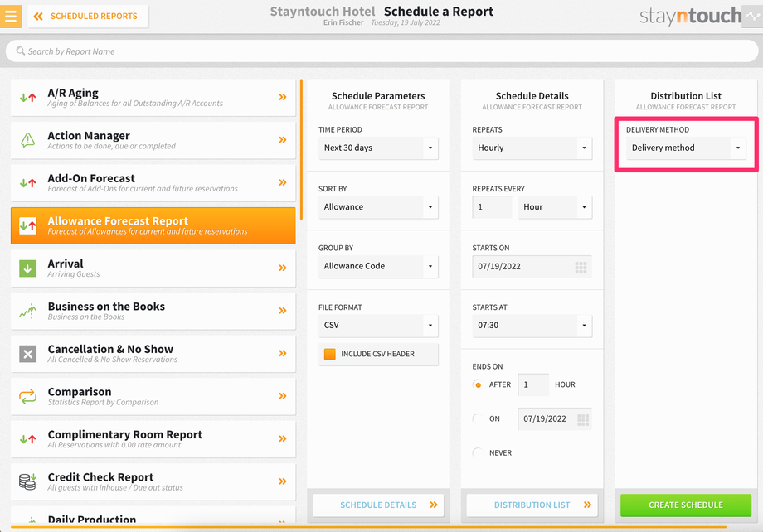Click chevron arrow on A/R Aging row
The height and width of the screenshot is (532, 763).
[283, 97]
